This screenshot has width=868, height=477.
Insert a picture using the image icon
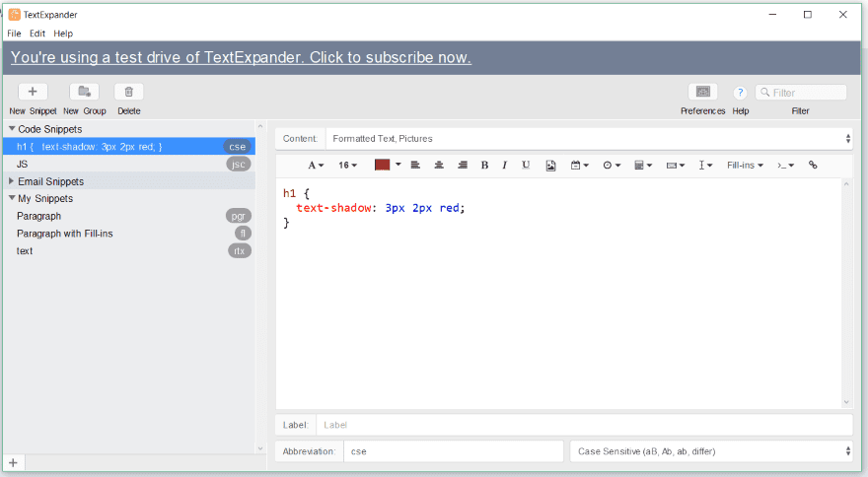click(x=550, y=166)
